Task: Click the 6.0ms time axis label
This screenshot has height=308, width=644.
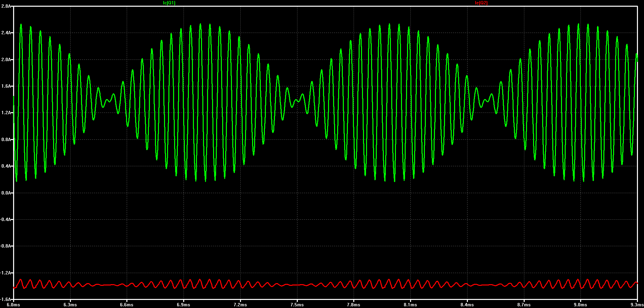Action: (13, 305)
